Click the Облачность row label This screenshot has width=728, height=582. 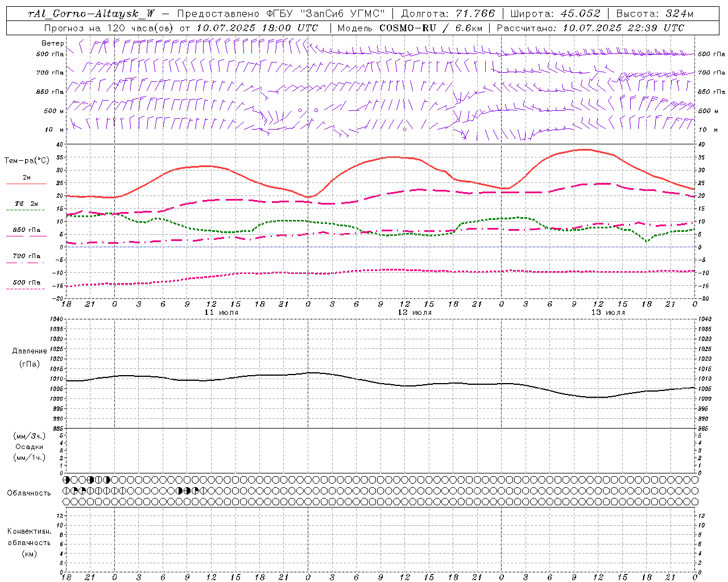29,493
